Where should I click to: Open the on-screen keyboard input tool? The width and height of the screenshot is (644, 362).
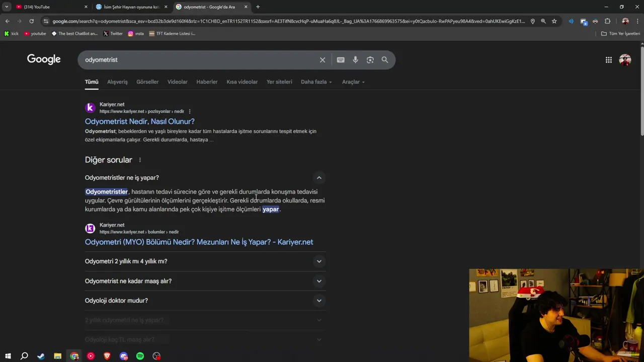pyautogui.click(x=341, y=60)
